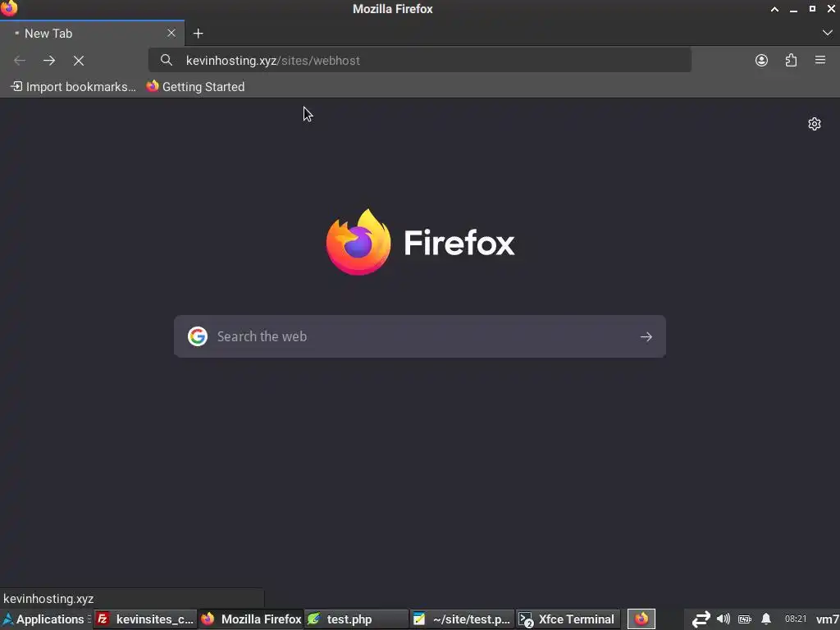Click the search magnifier icon in the address bar
This screenshot has width=840, height=630.
pyautogui.click(x=167, y=60)
